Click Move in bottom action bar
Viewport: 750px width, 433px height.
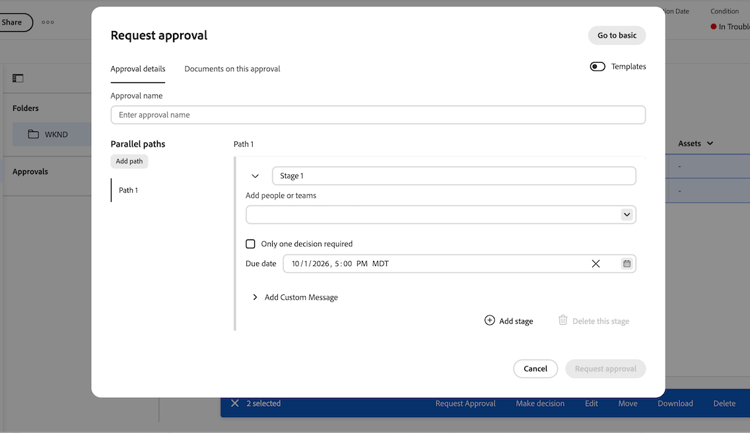[x=628, y=403]
